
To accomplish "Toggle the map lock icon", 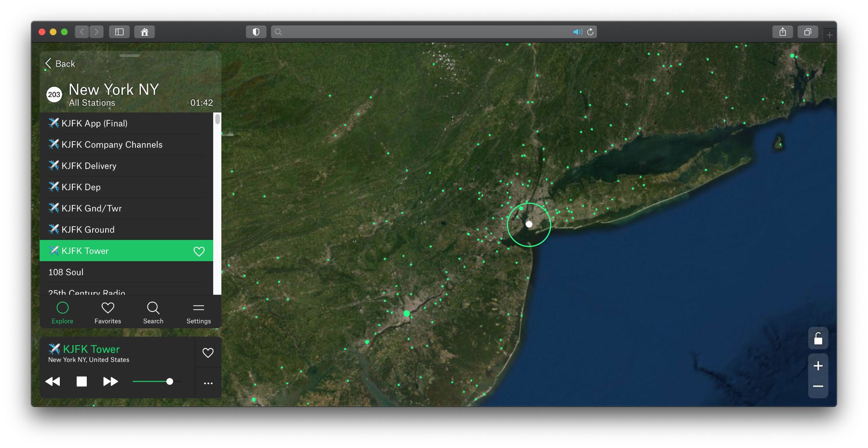I will 818,338.
